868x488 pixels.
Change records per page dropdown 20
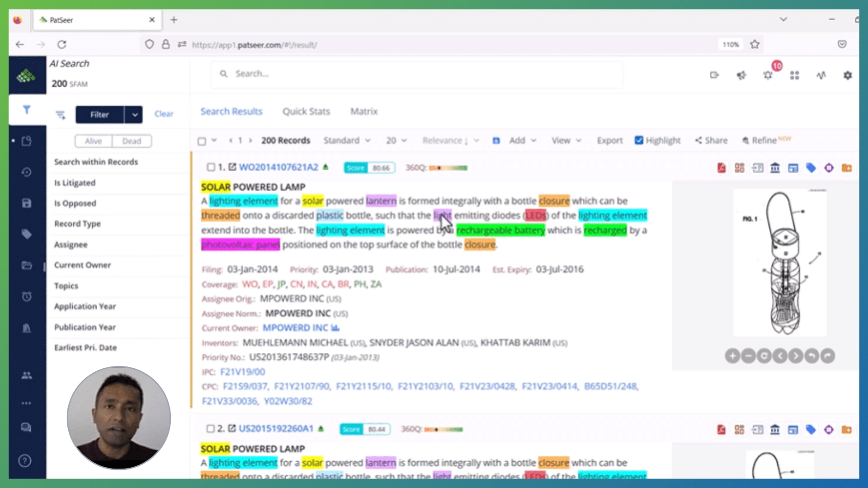coord(396,141)
